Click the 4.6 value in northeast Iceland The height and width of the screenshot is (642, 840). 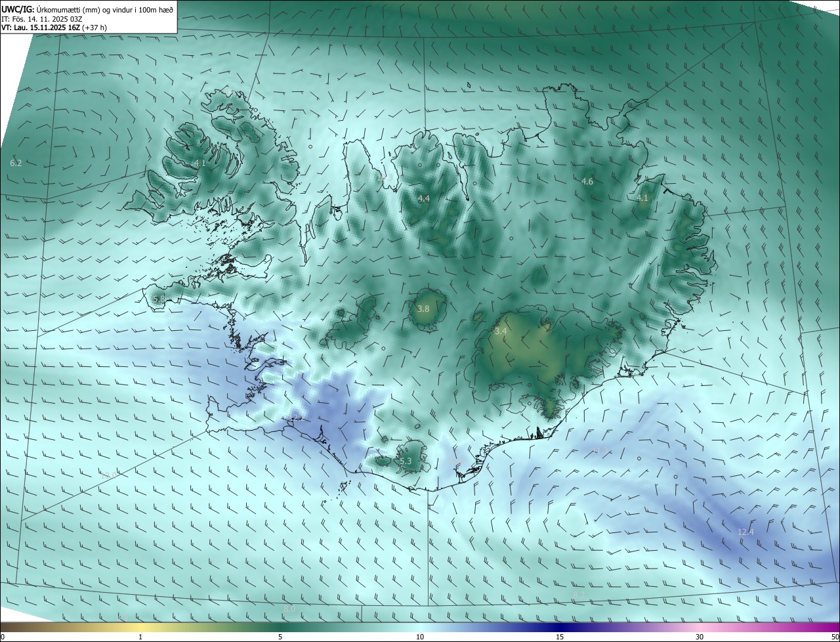click(x=587, y=181)
